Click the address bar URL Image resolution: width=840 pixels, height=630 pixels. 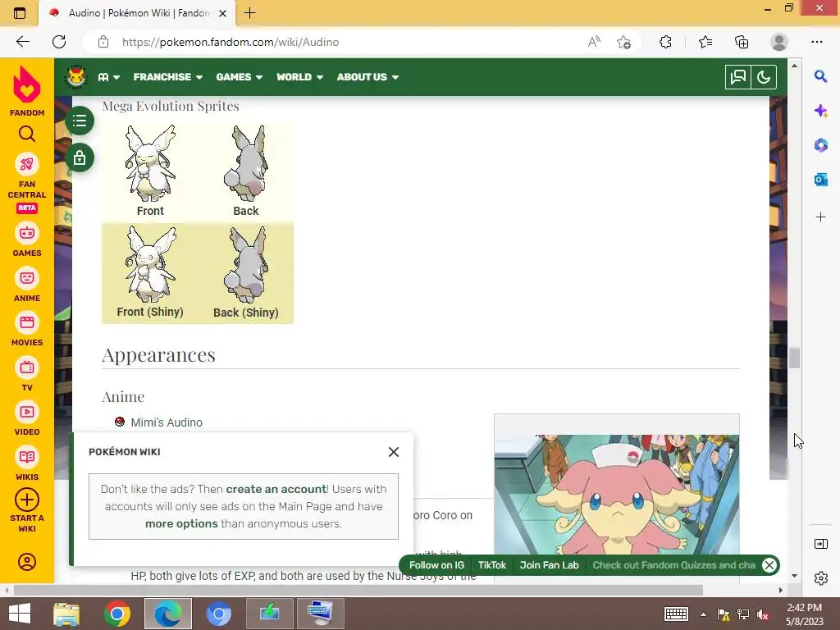click(x=231, y=42)
